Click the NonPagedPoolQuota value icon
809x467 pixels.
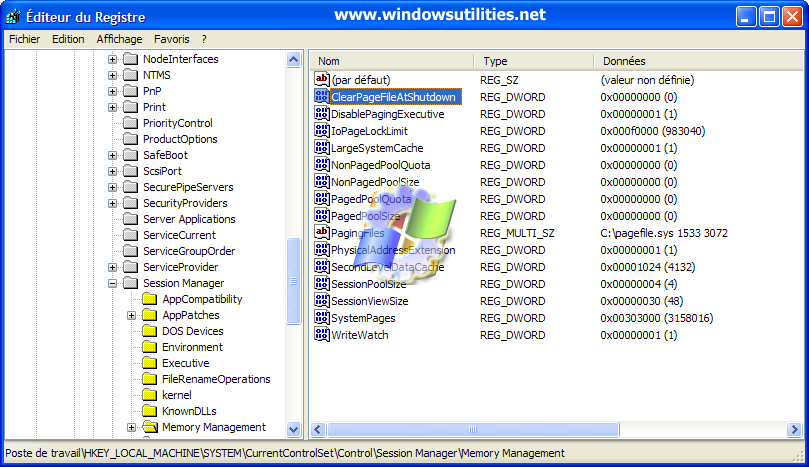click(321, 165)
